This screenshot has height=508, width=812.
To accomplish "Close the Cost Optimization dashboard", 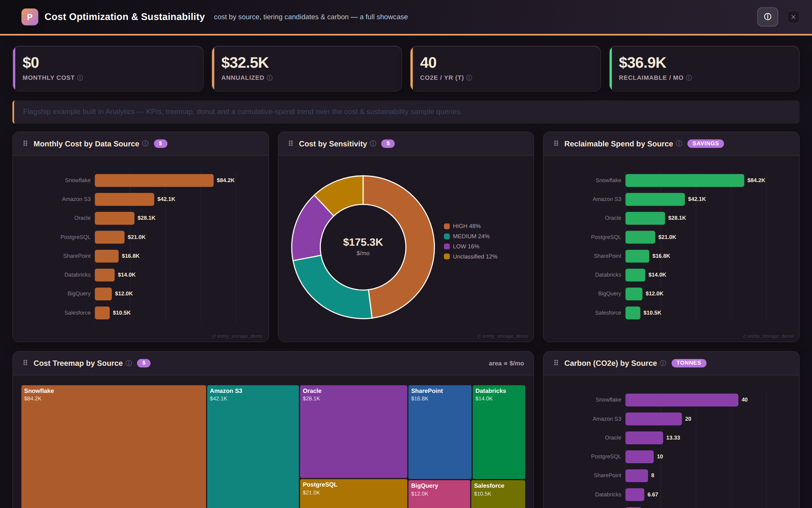I will tap(793, 17).
